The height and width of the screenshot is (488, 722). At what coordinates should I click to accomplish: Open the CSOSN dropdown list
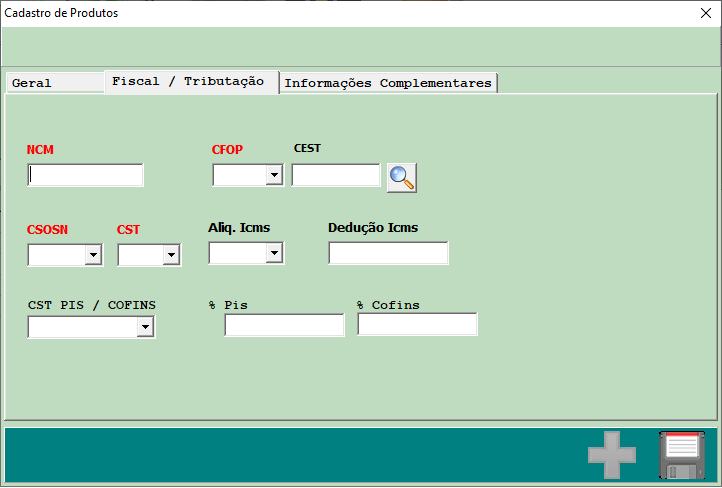[x=93, y=256]
